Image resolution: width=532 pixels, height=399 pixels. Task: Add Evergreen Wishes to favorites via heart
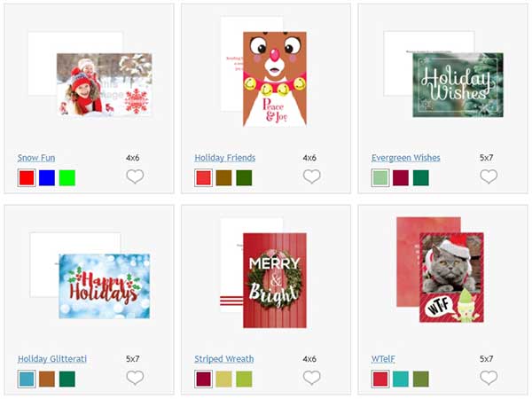pyautogui.click(x=489, y=176)
